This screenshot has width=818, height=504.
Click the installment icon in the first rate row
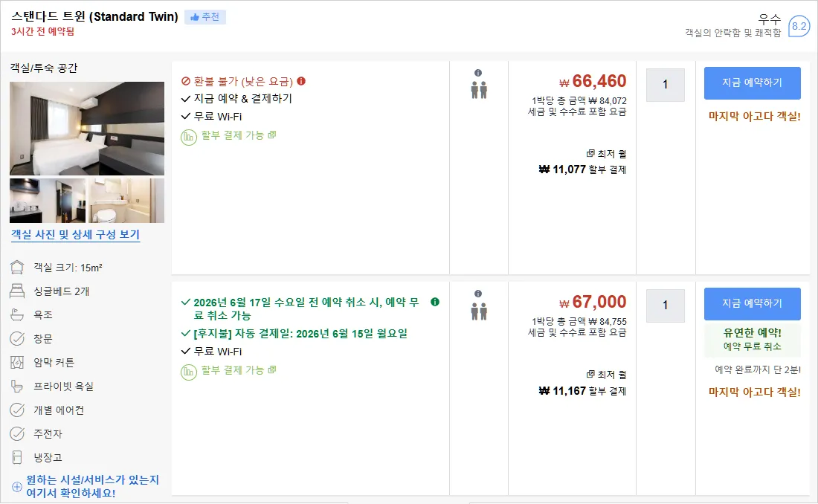[188, 138]
